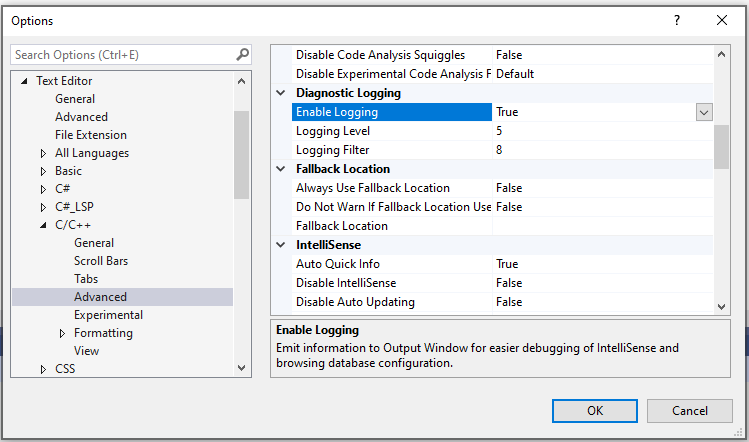This screenshot has height=442, width=749.
Task: Click the Search Options input field
Action: click(x=122, y=55)
